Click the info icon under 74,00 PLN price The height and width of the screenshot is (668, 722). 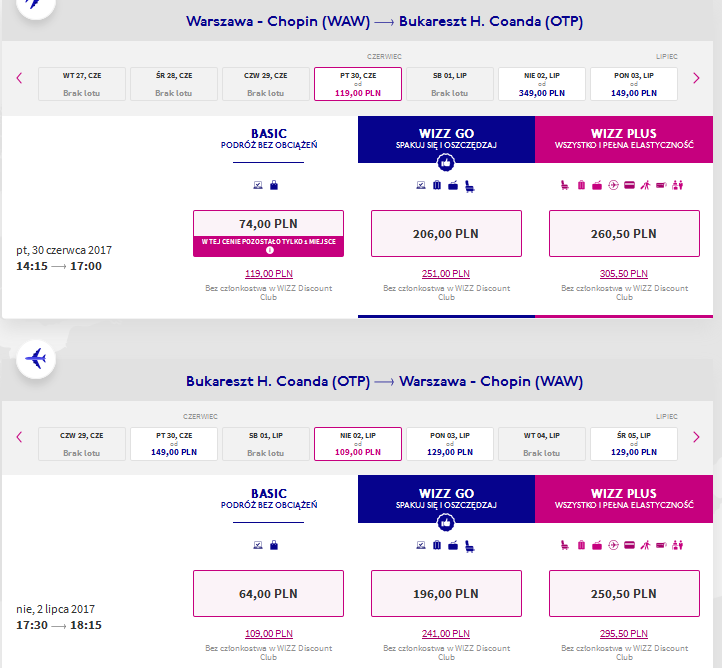coord(270,250)
